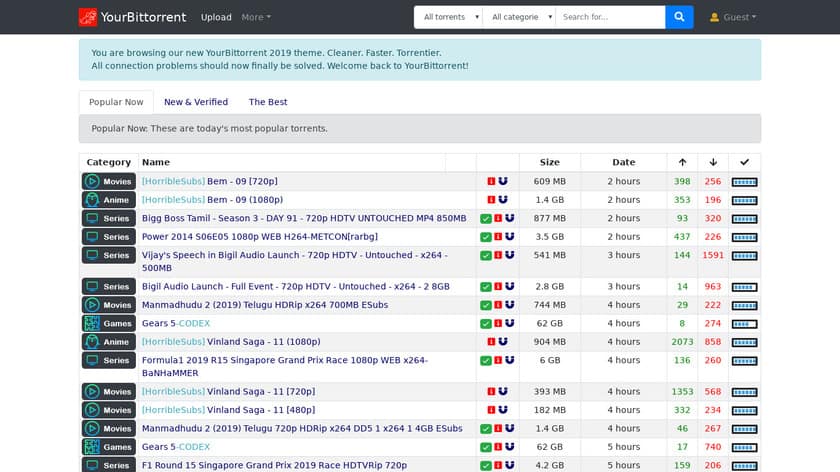Open the YourBittorrent home link text
The width and height of the screenshot is (840, 472).
tap(143, 17)
